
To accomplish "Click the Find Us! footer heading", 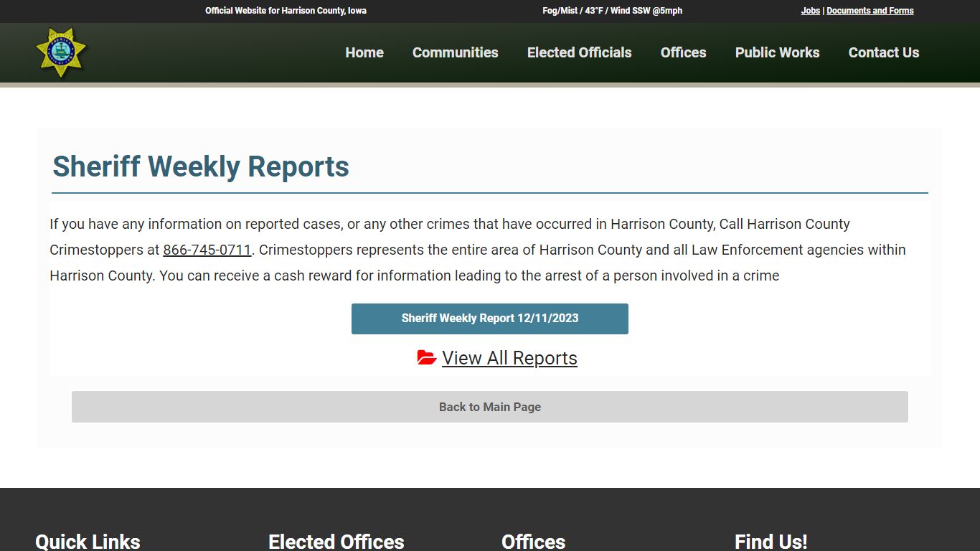I will pos(771,542).
